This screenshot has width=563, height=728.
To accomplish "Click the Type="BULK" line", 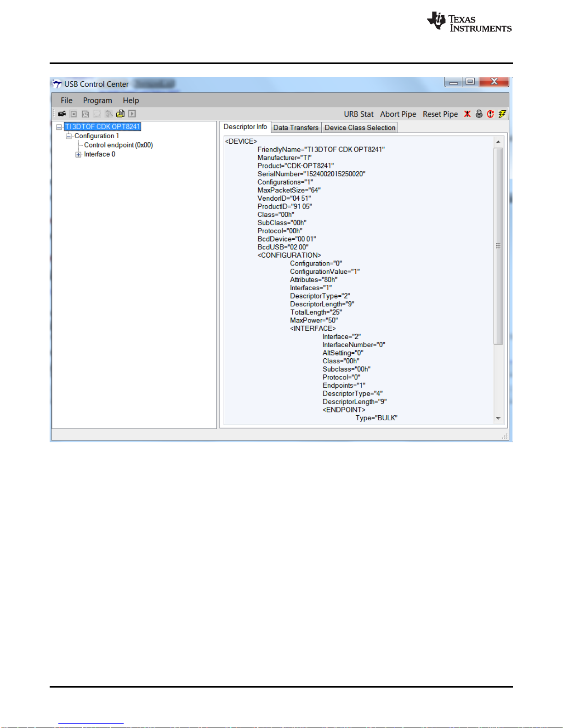I will coord(376,418).
